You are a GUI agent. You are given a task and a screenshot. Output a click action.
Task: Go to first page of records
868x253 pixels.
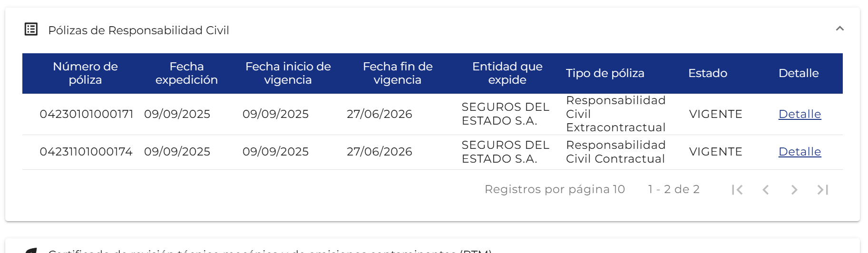737,190
